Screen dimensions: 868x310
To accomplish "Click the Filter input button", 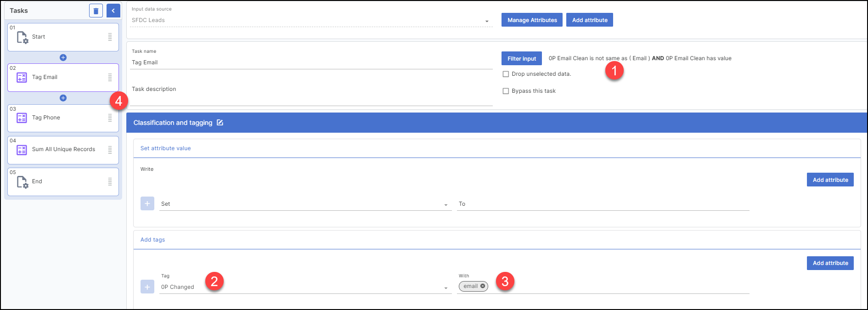I will [x=522, y=59].
